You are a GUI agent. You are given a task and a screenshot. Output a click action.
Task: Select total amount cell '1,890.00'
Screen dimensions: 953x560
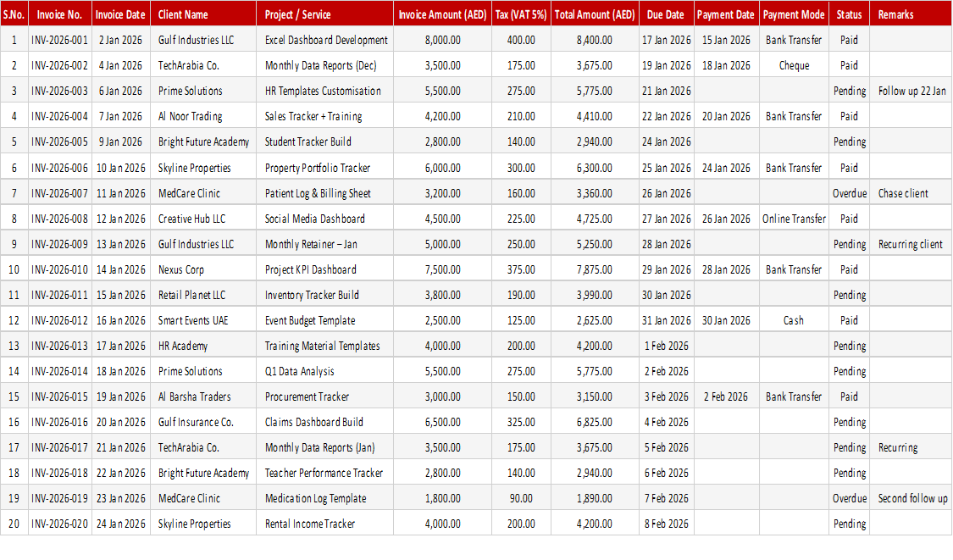pyautogui.click(x=595, y=498)
